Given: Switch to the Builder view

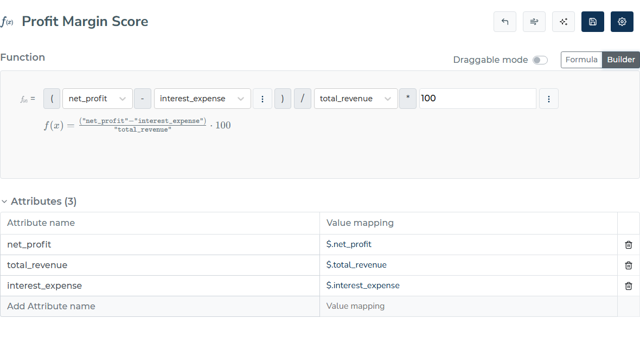Looking at the screenshot, I should point(621,60).
